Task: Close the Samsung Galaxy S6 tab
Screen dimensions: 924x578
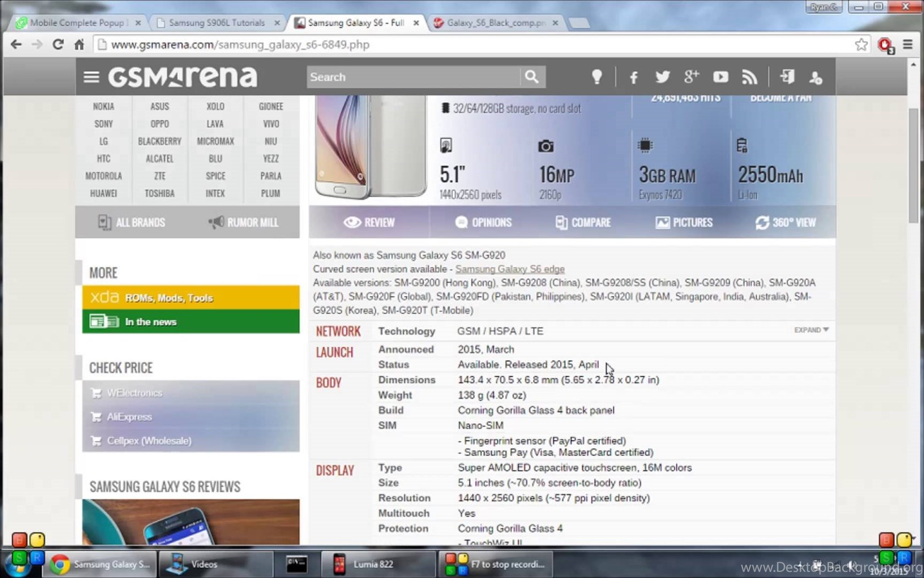Action: (416, 23)
